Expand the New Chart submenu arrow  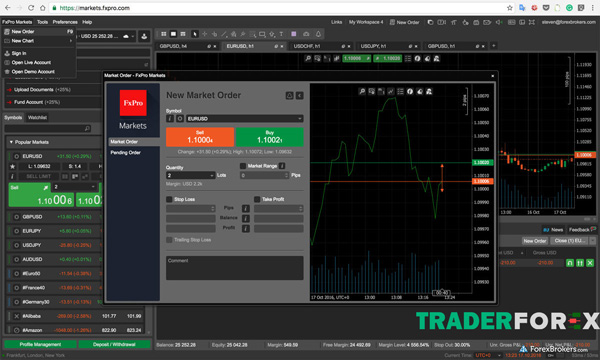coord(71,41)
